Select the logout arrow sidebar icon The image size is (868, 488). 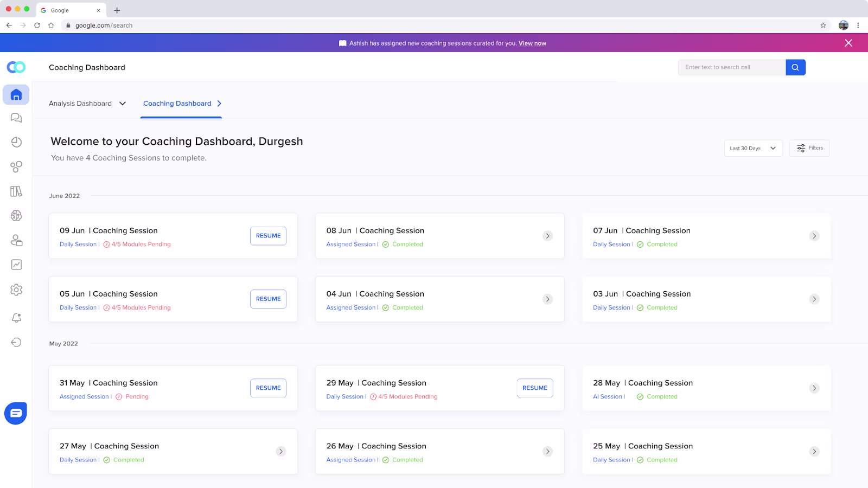click(16, 342)
